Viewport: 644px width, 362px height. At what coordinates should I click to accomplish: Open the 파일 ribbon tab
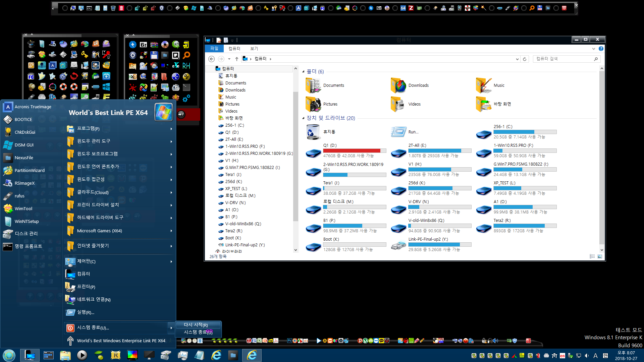click(214, 49)
